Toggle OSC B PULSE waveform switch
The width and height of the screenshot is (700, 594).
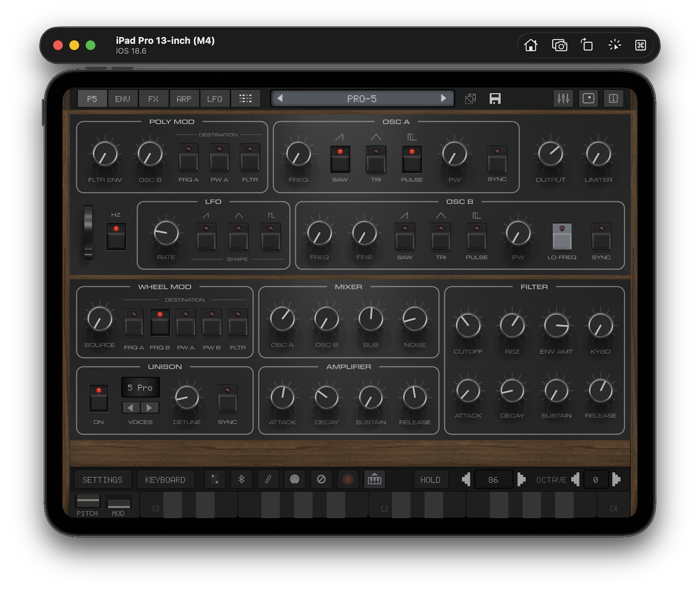point(477,237)
